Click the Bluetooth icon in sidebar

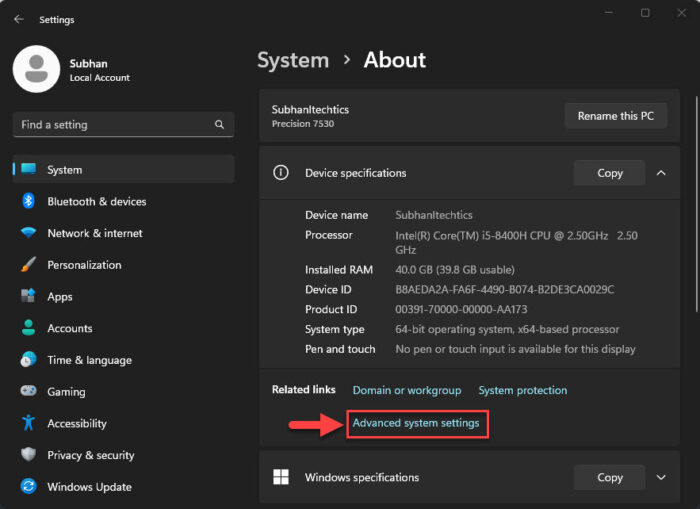[x=29, y=201]
